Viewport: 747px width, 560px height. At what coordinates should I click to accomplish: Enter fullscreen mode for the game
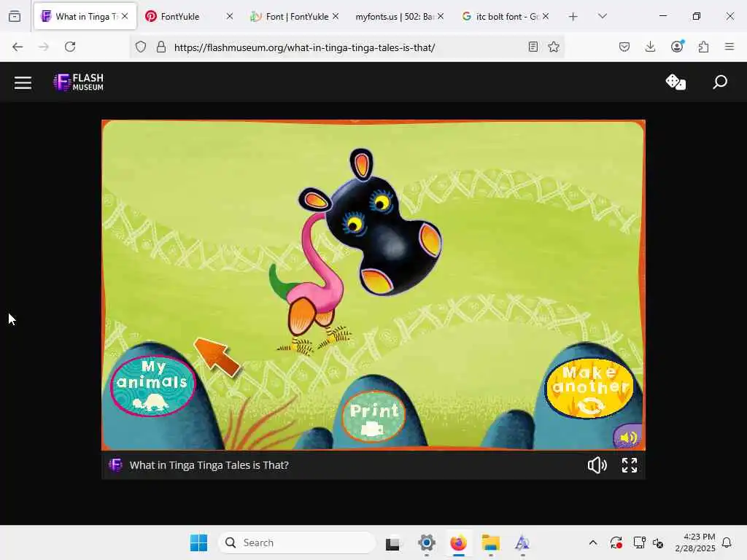630,465
